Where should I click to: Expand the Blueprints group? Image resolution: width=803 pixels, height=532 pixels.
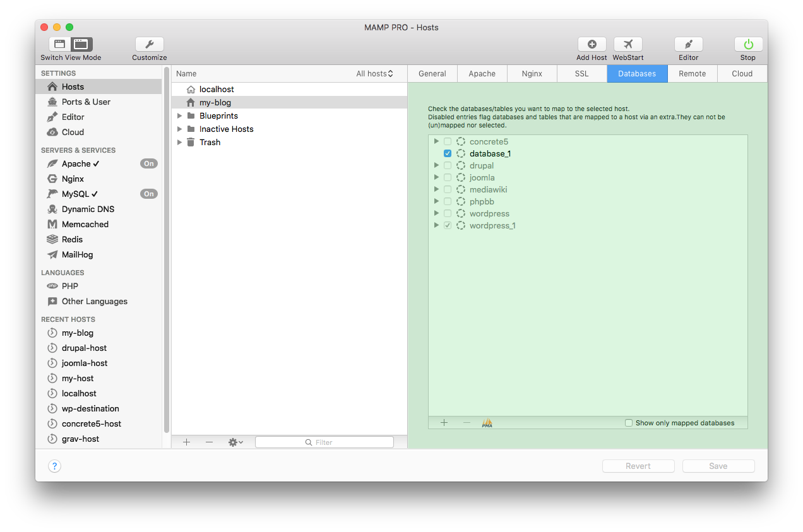(179, 115)
